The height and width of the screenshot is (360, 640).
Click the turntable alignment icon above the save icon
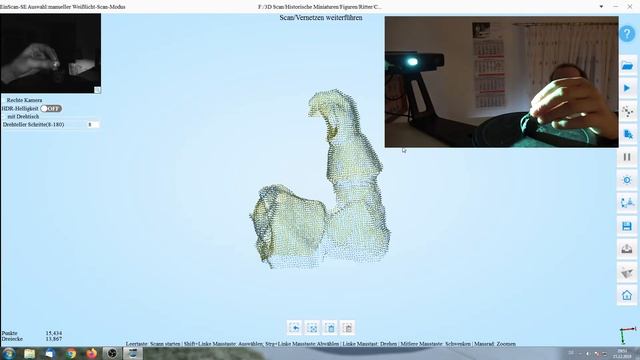pyautogui.click(x=627, y=203)
